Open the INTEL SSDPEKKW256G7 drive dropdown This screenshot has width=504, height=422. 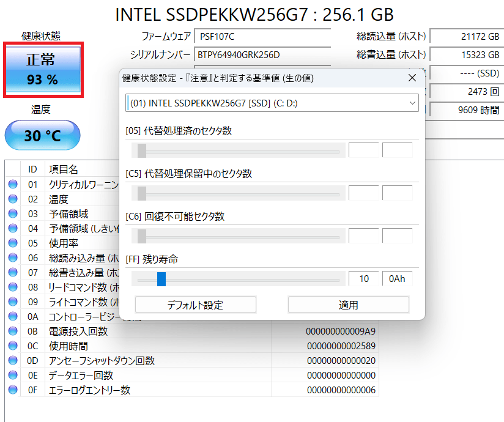[x=272, y=103]
